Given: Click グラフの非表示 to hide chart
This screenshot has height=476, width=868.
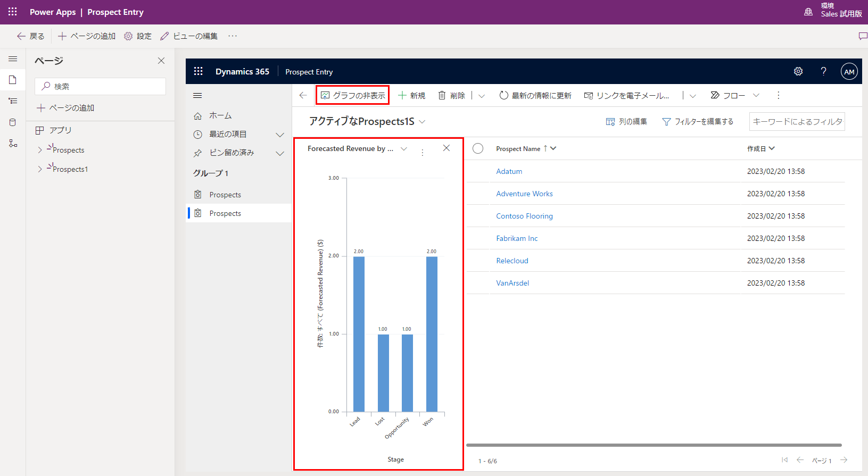Looking at the screenshot, I should (x=353, y=95).
